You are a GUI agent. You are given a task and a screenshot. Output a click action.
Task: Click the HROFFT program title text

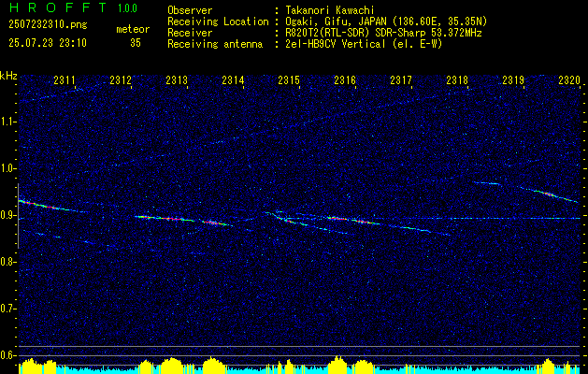(x=58, y=7)
